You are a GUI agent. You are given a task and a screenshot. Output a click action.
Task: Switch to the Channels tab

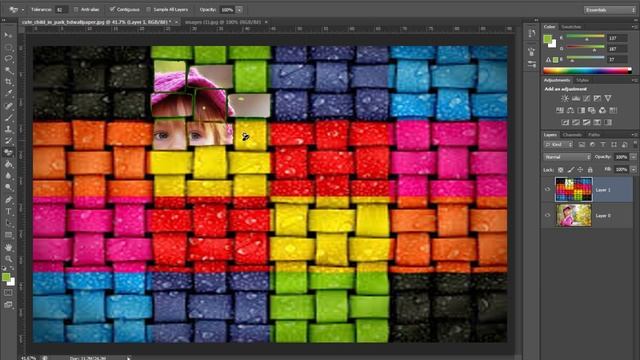572,134
